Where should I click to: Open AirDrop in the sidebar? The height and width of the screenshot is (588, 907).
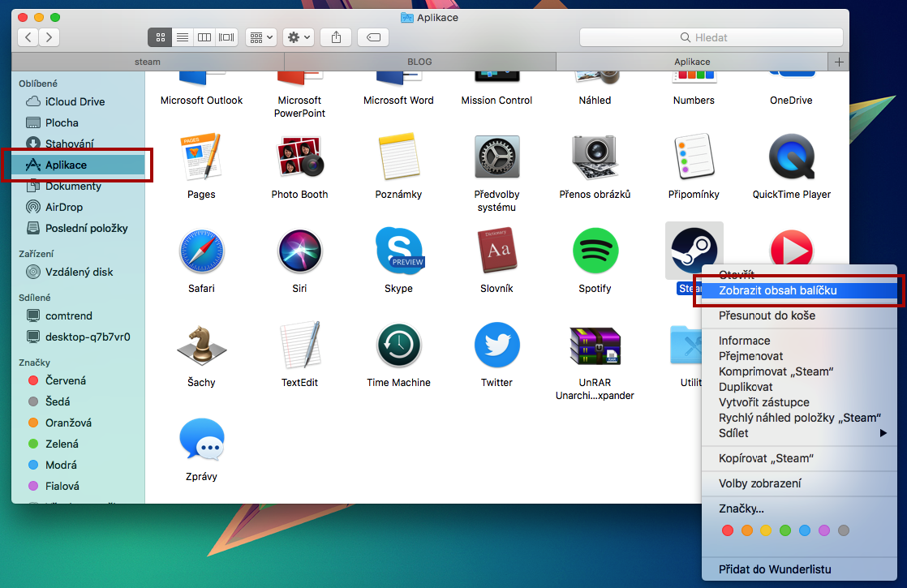78,207
